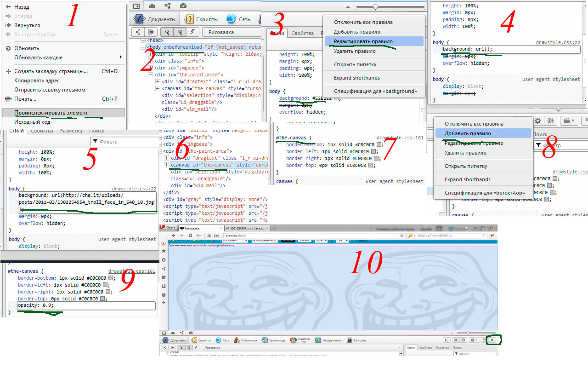This screenshot has width=588, height=368.
Task: Choose 'Исходный код' menu entry
Action: [63, 122]
